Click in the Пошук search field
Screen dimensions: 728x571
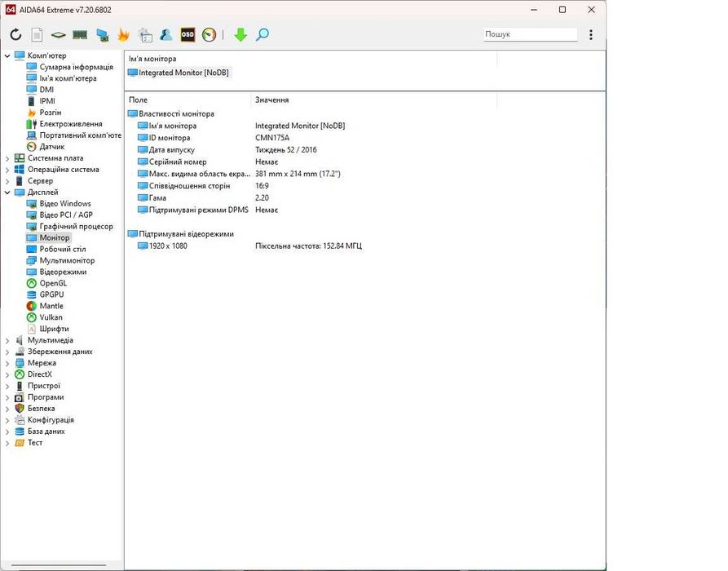(x=530, y=34)
